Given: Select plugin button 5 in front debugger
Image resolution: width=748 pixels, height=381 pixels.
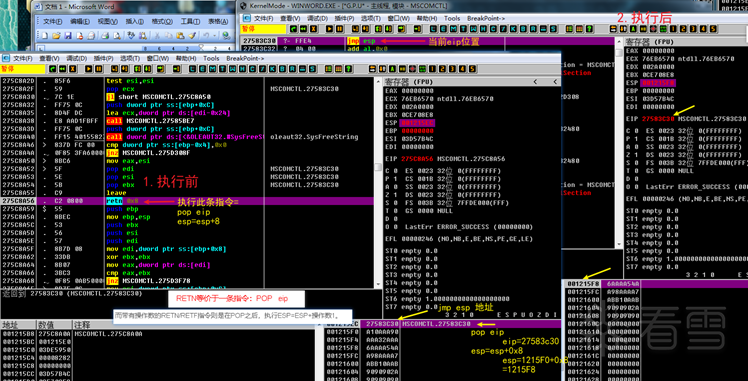Looking at the screenshot, I should pos(472,69).
